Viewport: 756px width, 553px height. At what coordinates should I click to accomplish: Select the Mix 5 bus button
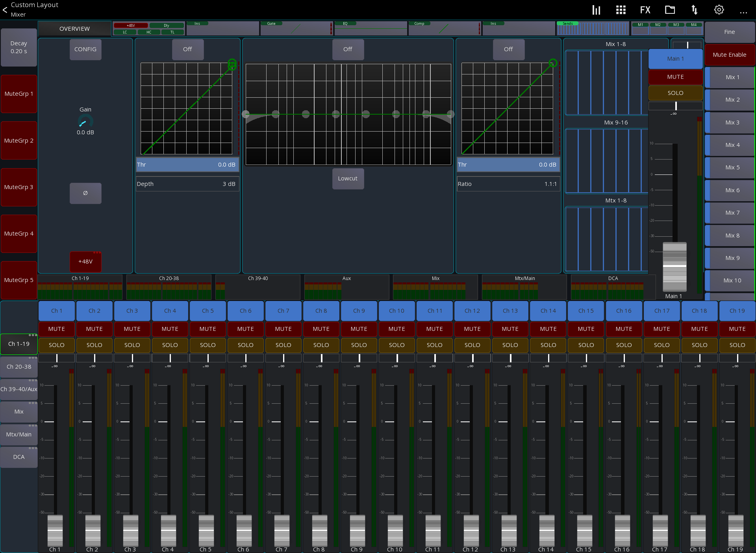pos(731,167)
